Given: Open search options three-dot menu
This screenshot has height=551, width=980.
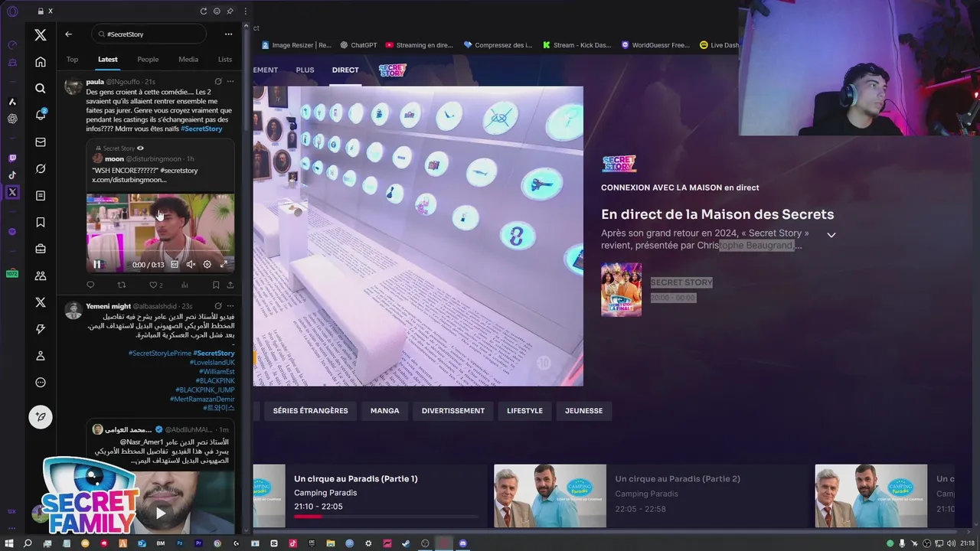Looking at the screenshot, I should pyautogui.click(x=228, y=34).
